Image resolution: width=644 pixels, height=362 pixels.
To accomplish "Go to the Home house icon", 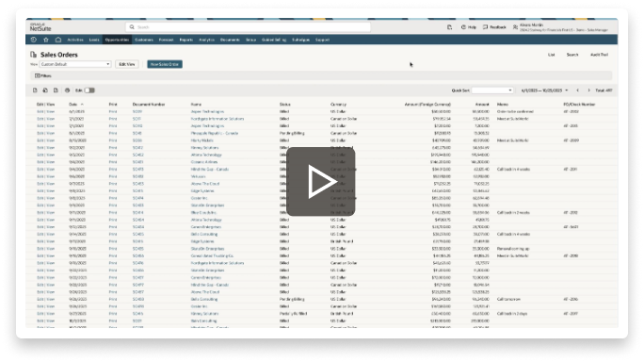I will [x=58, y=40].
